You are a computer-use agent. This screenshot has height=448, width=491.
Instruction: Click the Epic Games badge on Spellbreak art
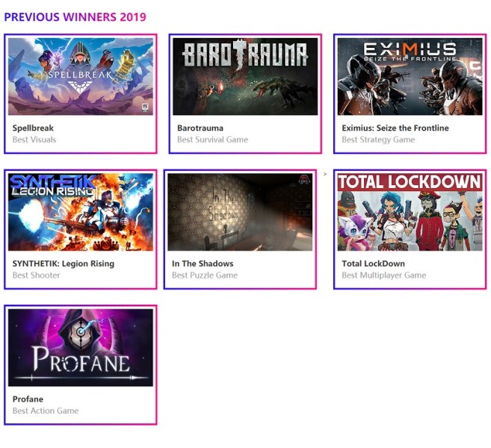145,108
